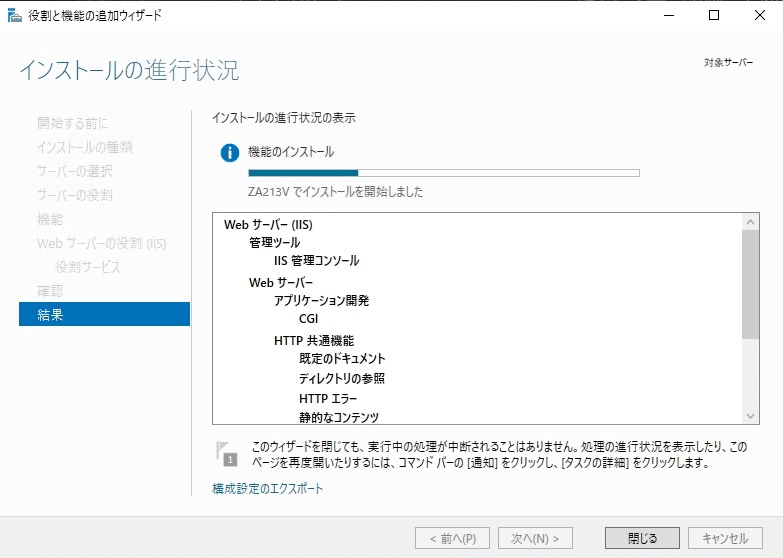Select the サーバーの選択 step in the sidebar
Viewport: 783px width, 558px height.
[75, 171]
